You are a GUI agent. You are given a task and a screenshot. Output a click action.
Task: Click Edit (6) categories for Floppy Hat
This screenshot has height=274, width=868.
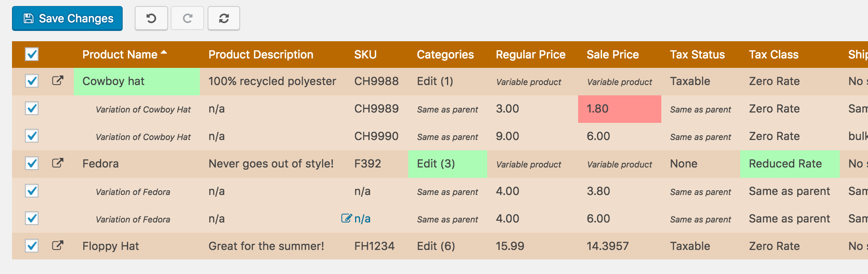(436, 246)
